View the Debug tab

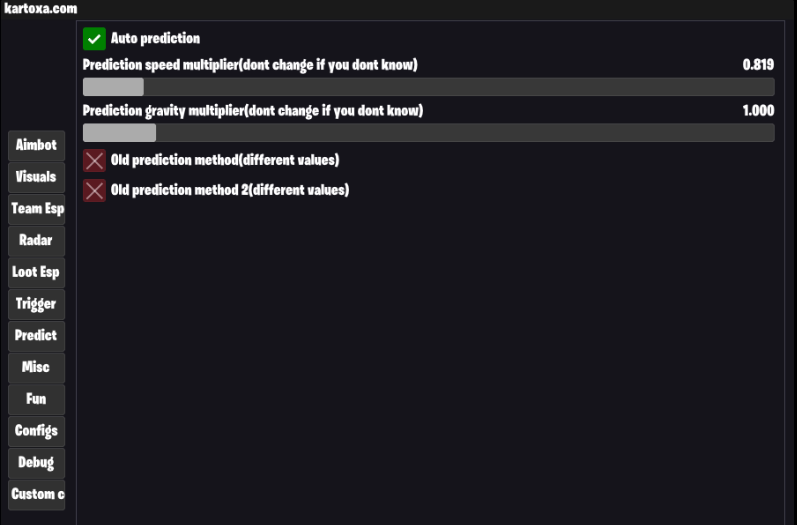(x=37, y=463)
